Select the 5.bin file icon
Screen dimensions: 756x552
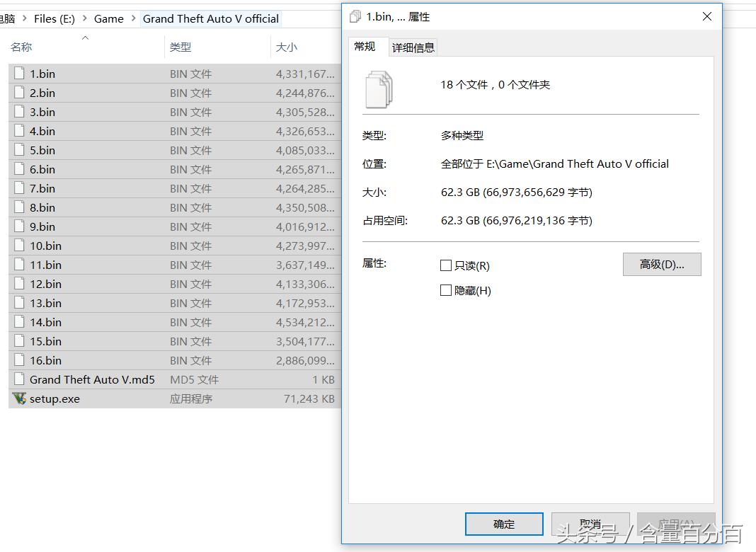click(19, 150)
